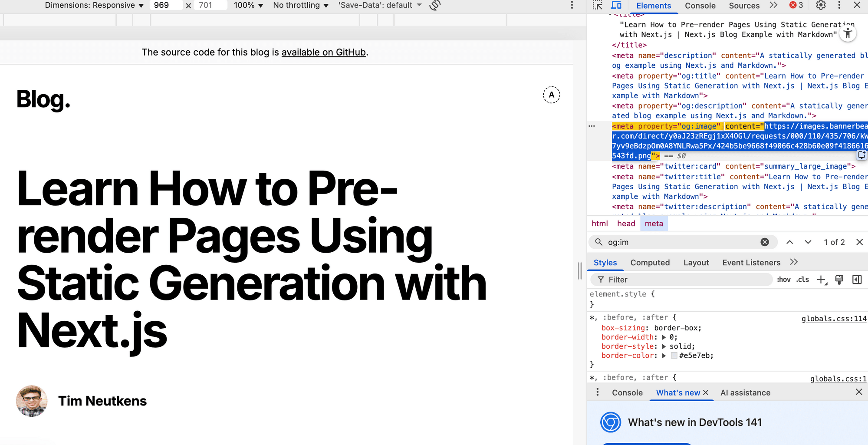Toggle :hov element state panel
The height and width of the screenshot is (445, 868).
click(x=783, y=280)
